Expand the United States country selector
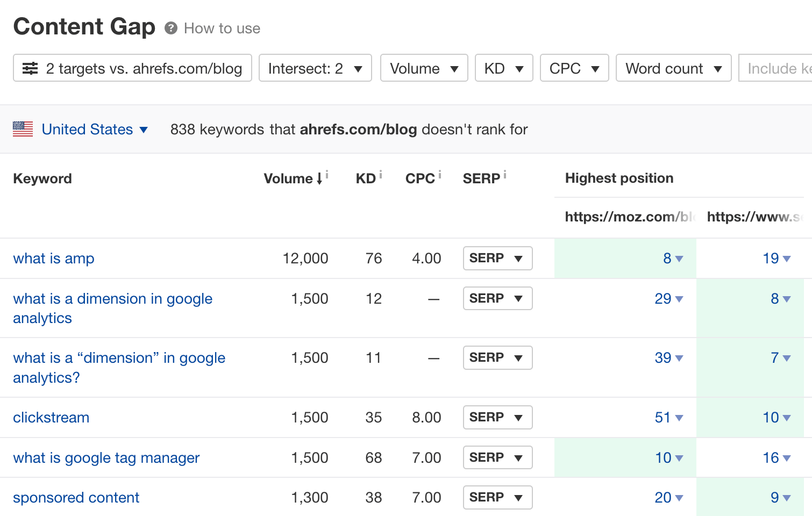Image resolution: width=812 pixels, height=516 pixels. (143, 130)
